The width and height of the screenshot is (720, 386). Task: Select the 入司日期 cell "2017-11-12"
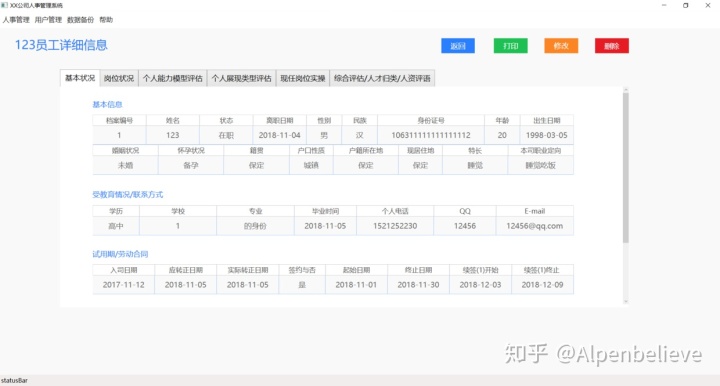coord(124,285)
